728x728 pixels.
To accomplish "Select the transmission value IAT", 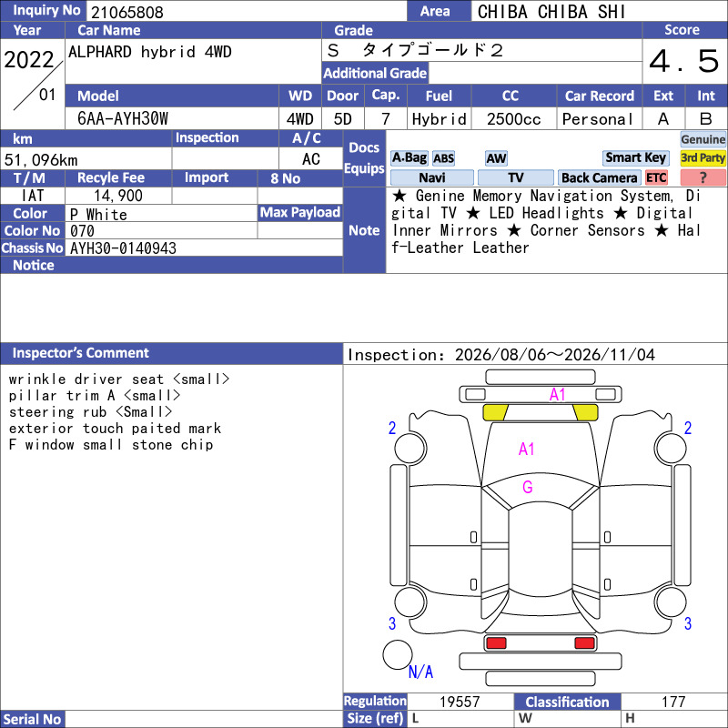I will pos(33,196).
